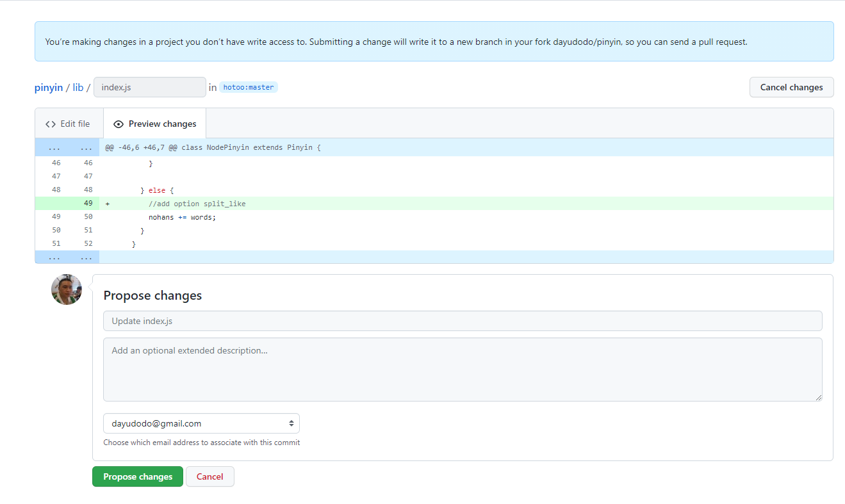
Task: Click old line number 46 in the diff
Action: (x=56, y=163)
